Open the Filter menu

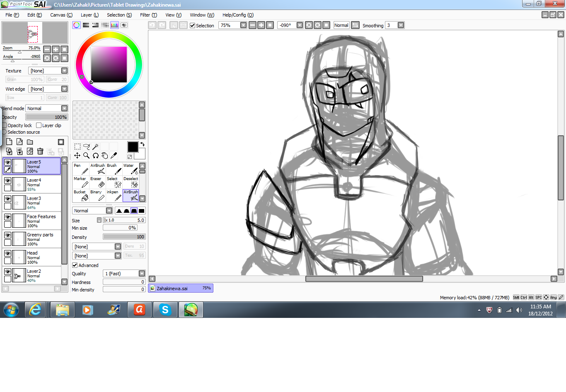[148, 15]
